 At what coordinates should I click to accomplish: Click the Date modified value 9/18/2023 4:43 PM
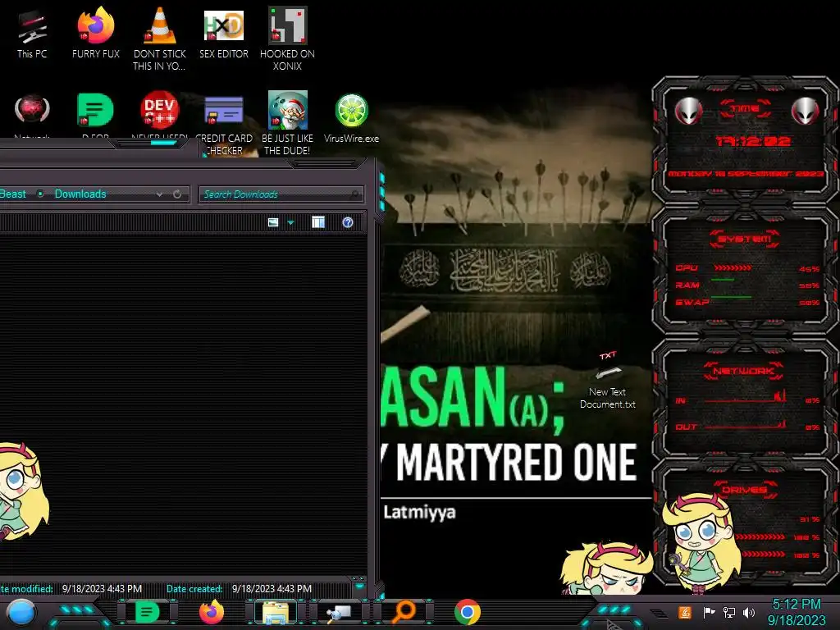coord(102,589)
